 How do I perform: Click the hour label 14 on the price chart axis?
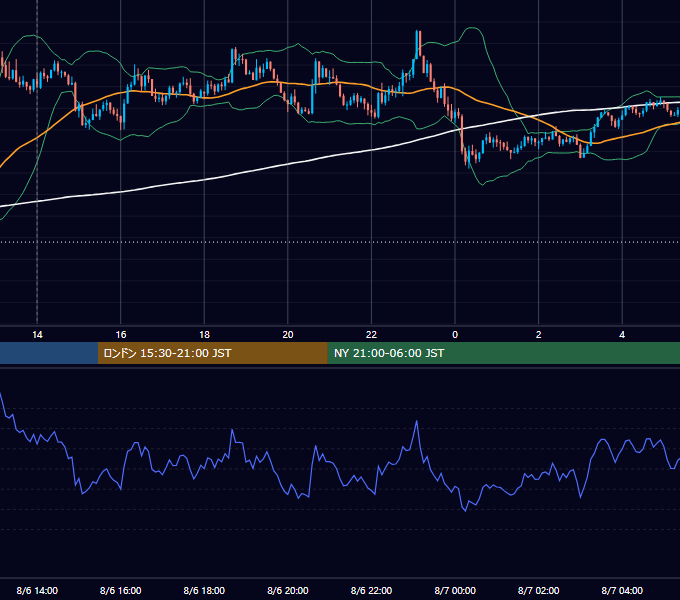tap(37, 335)
